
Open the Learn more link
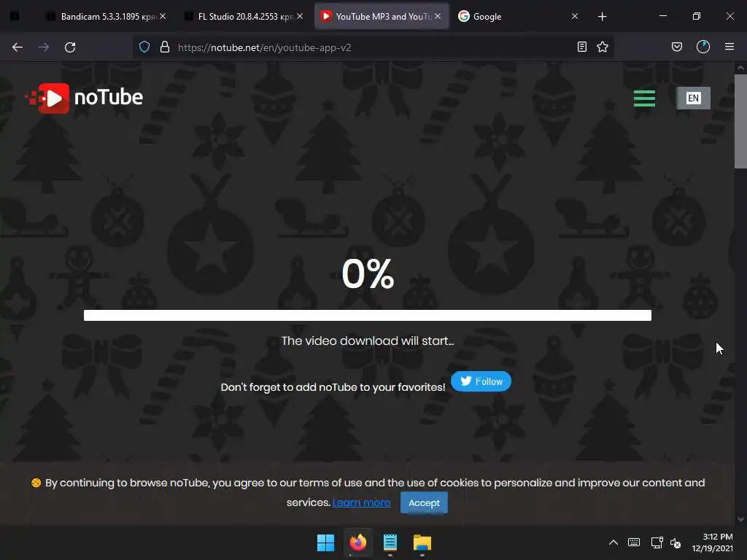pos(361,502)
